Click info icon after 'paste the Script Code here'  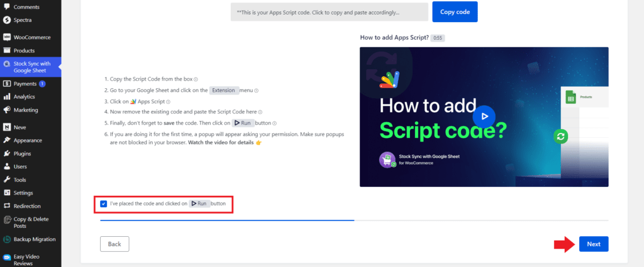point(260,112)
